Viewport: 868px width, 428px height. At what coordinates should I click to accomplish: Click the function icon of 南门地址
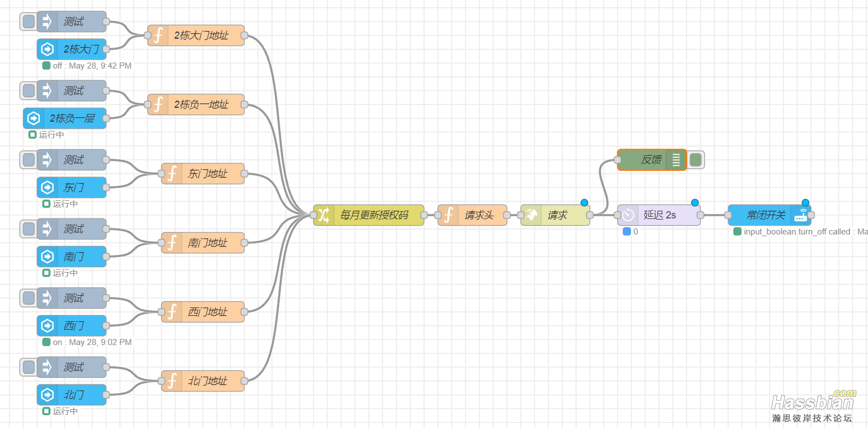coord(172,243)
